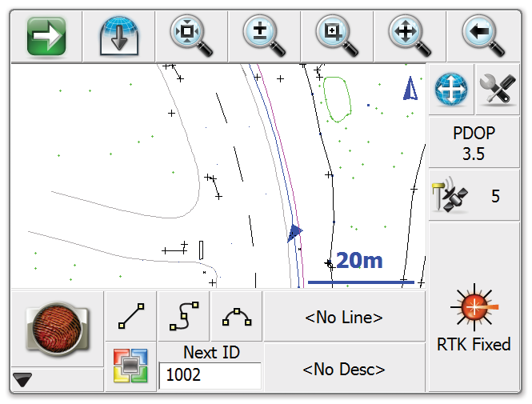Image resolution: width=532 pixels, height=404 pixels.
Task: Open the wrench and screwdriver settings
Action: tap(498, 90)
